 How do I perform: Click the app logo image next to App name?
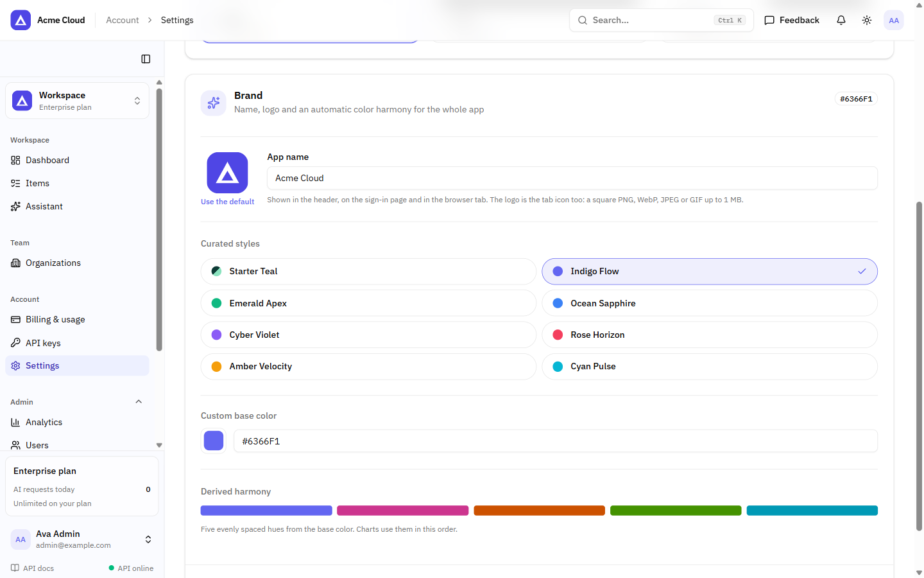point(227,173)
